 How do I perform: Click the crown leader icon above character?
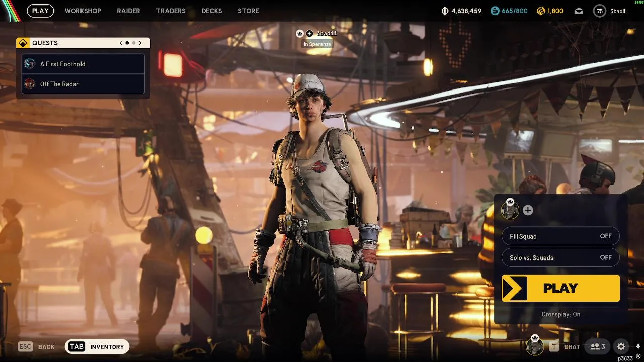pos(300,33)
